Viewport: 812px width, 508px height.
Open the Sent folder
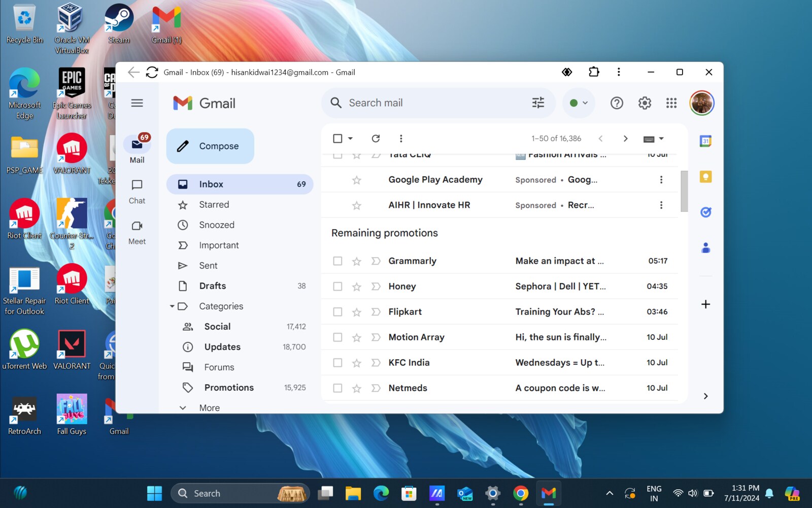208,265
